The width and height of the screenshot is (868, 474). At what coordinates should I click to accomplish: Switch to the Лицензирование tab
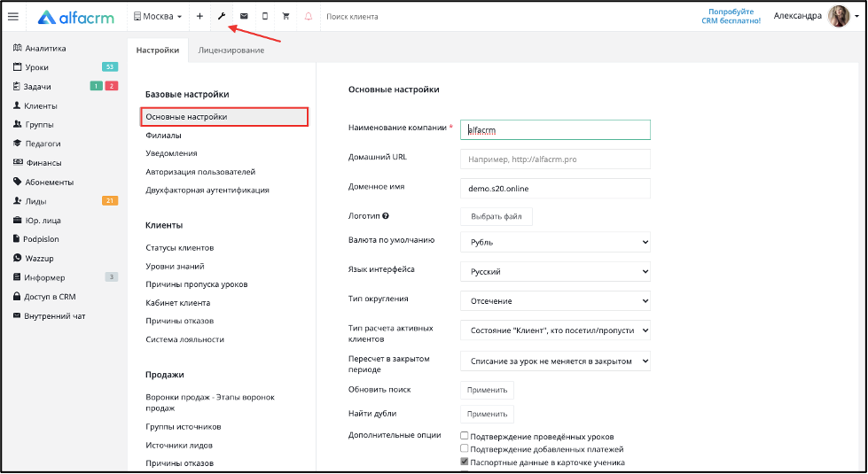(x=231, y=51)
